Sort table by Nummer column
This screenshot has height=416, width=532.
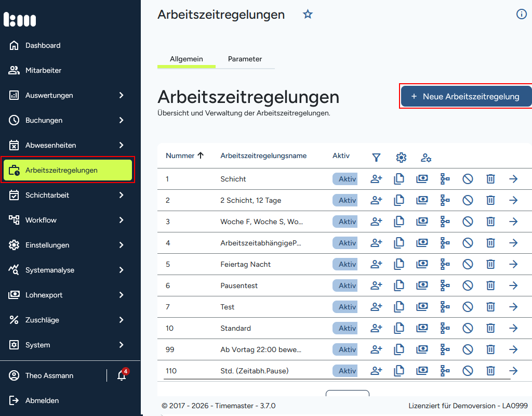click(184, 155)
